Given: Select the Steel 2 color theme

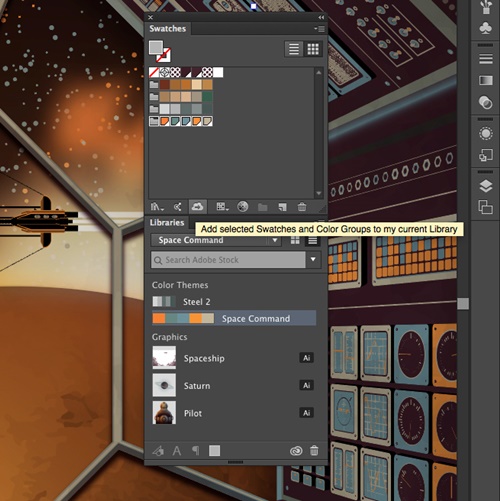Looking at the screenshot, I should click(x=234, y=302).
